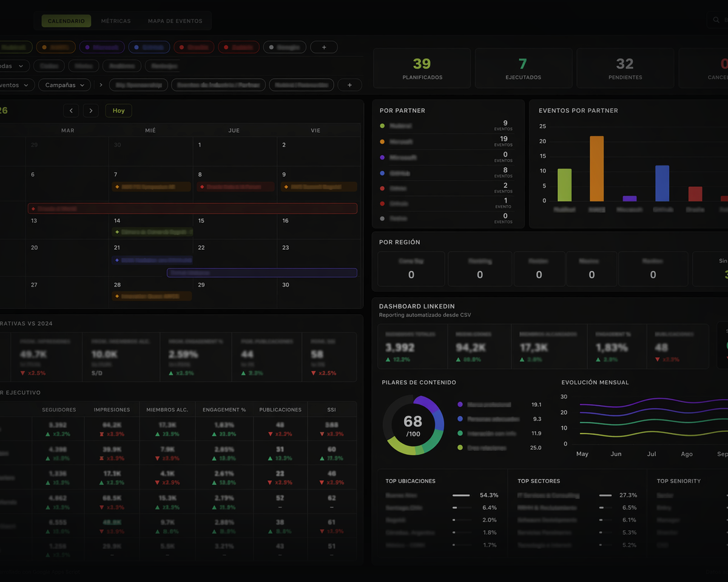Go to previous month with the left arrow icon
The image size is (728, 582).
click(71, 110)
